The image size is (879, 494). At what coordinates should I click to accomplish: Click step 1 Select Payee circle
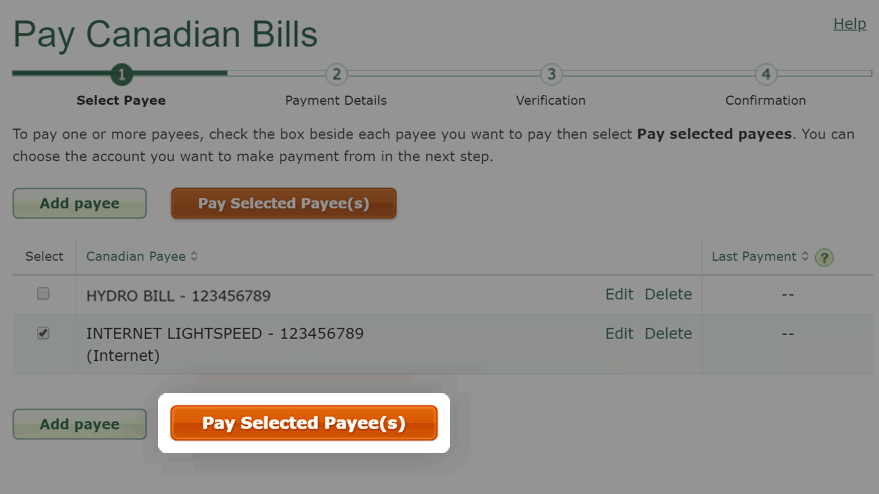pyautogui.click(x=122, y=74)
